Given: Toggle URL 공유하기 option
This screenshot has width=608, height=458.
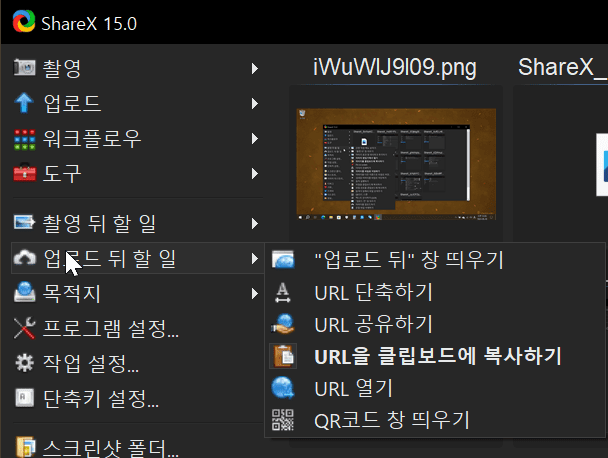Looking at the screenshot, I should click(435, 324).
